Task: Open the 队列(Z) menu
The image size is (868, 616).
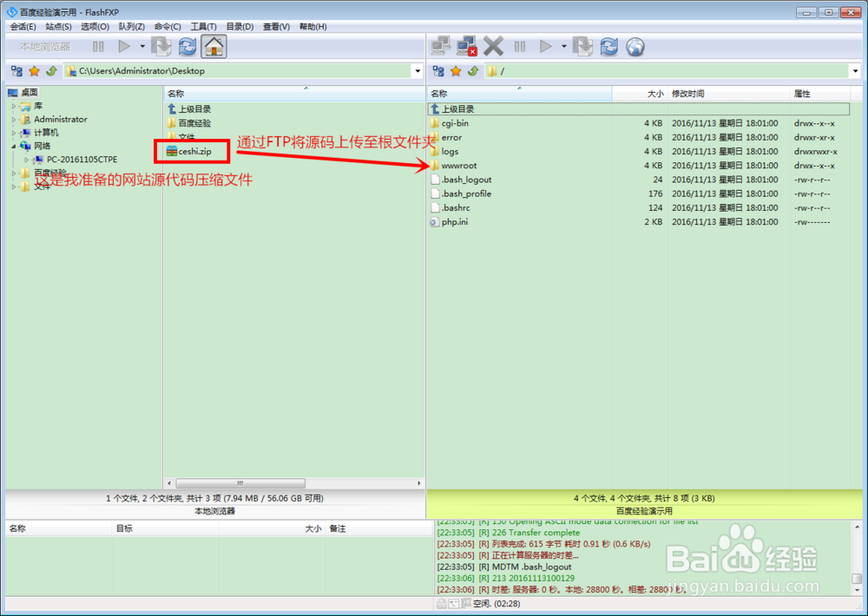Action: 131,27
